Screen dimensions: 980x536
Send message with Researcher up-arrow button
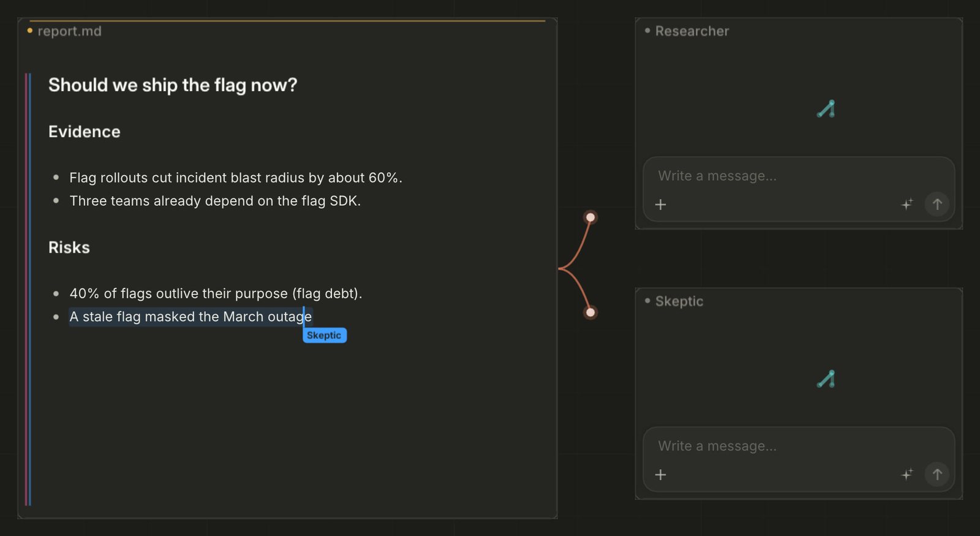(x=937, y=204)
